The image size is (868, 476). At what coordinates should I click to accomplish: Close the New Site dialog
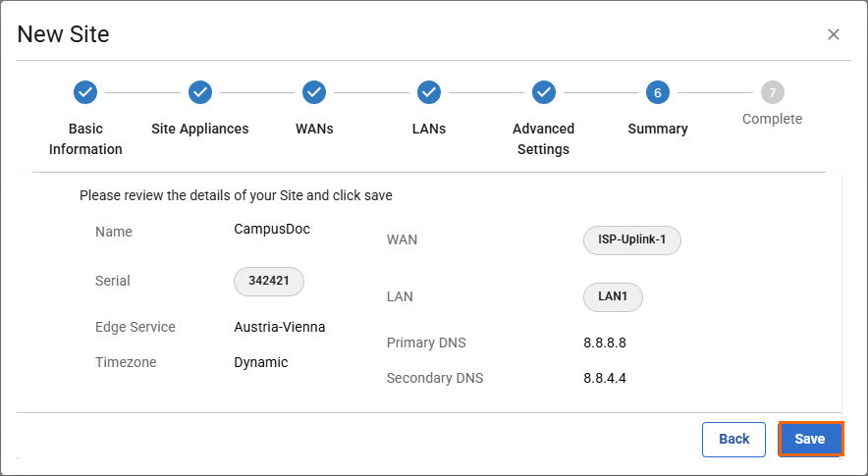[x=833, y=34]
